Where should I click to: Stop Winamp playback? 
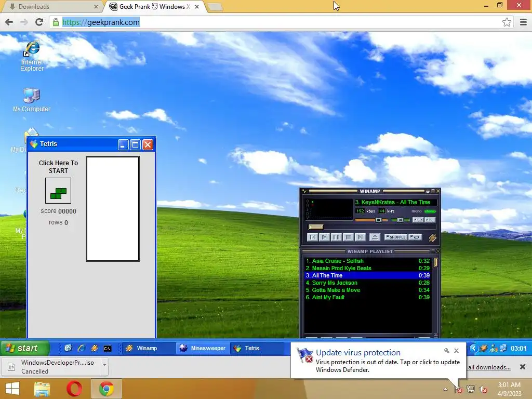click(x=348, y=237)
